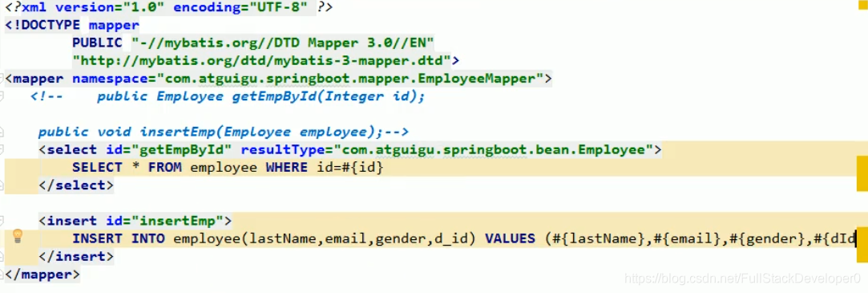
Task: Click the word mapper after DOCTYPE
Action: click(x=114, y=25)
